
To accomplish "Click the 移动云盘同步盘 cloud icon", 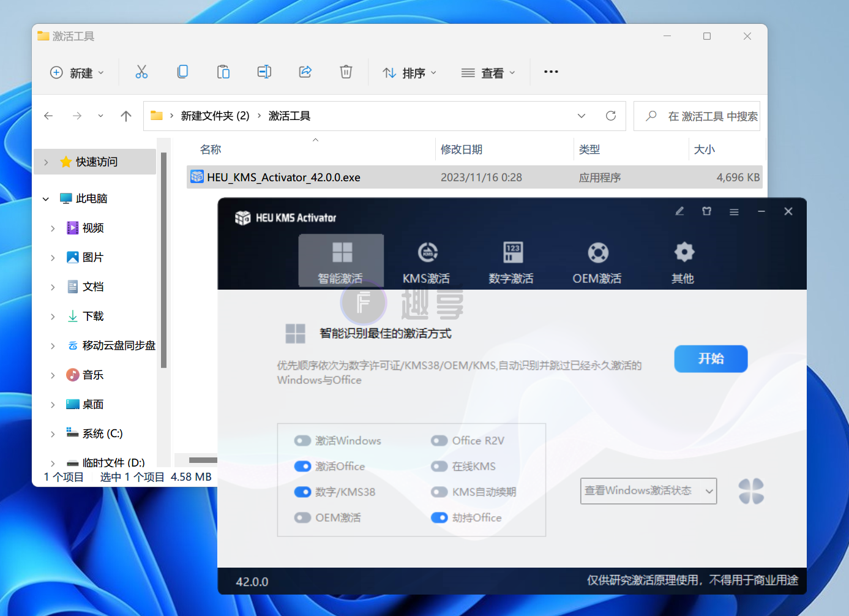I will [73, 345].
